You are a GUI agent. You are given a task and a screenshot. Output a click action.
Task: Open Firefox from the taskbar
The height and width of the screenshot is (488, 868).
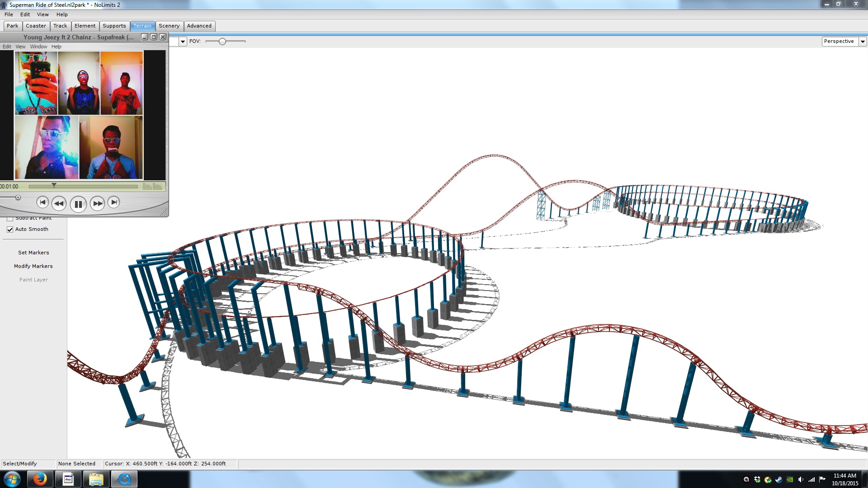pos(40,479)
